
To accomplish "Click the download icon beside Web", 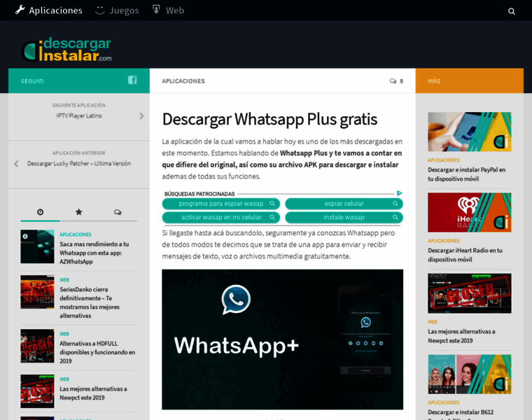I will point(156,10).
